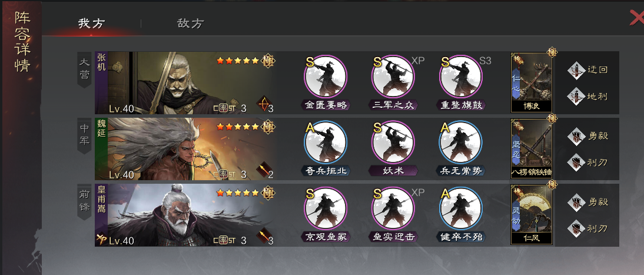
Task: View the 博浪 weapon equipment card
Action: tap(532, 82)
